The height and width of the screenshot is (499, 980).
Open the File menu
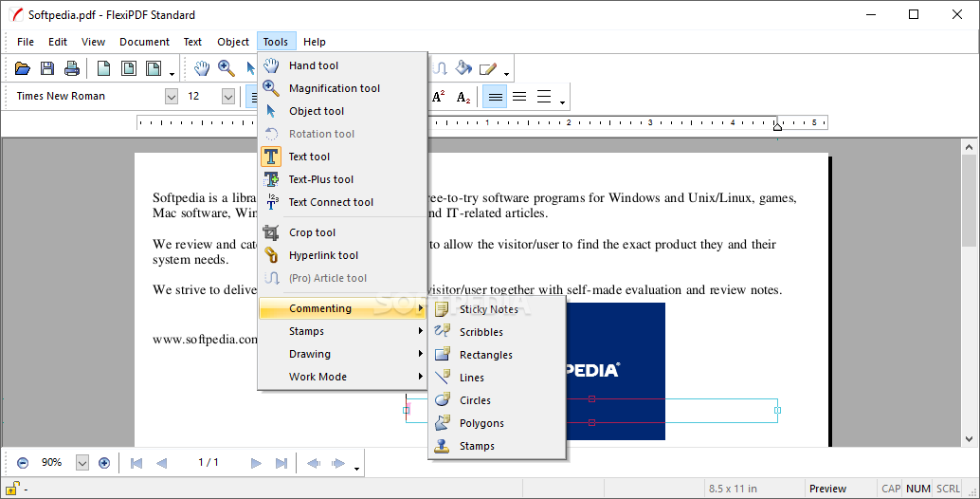[x=26, y=42]
